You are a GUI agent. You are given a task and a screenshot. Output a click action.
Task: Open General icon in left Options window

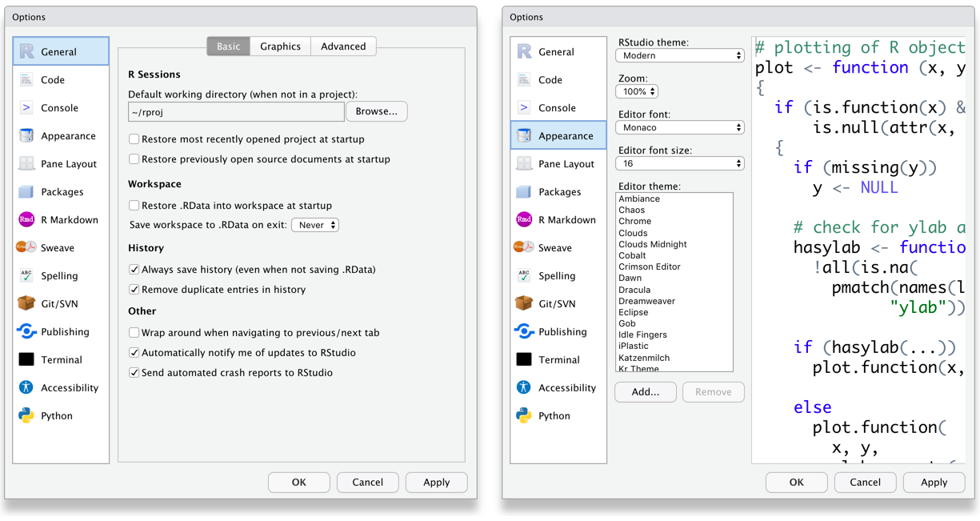point(26,51)
